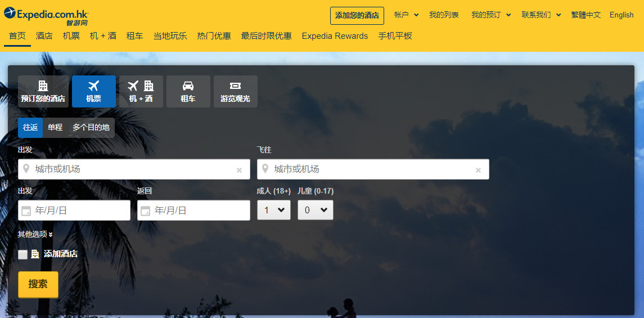The height and width of the screenshot is (318, 644).
Task: Expand the 联系我们 contact dropdown
Action: coord(541,15)
